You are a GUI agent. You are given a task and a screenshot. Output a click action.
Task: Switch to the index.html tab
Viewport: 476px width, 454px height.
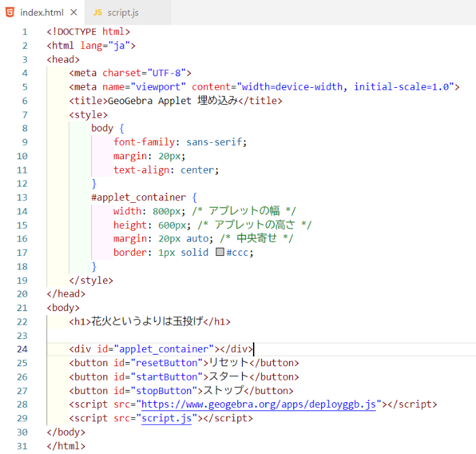pos(42,12)
